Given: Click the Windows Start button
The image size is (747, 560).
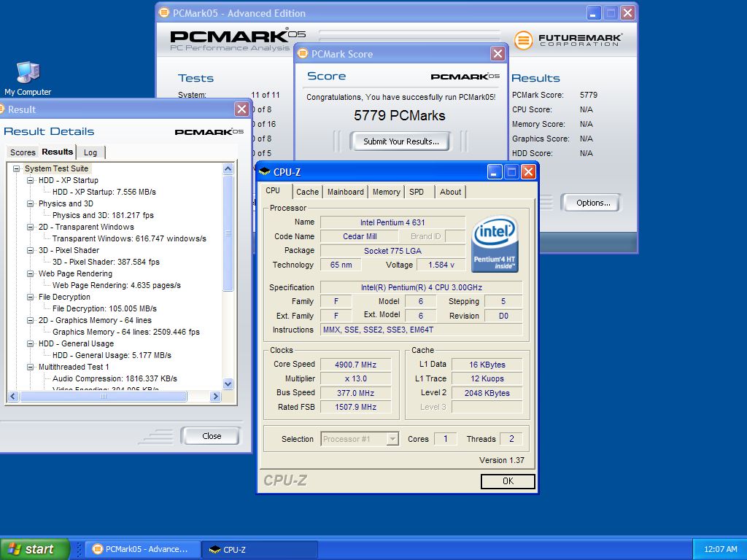Looking at the screenshot, I should (x=34, y=549).
